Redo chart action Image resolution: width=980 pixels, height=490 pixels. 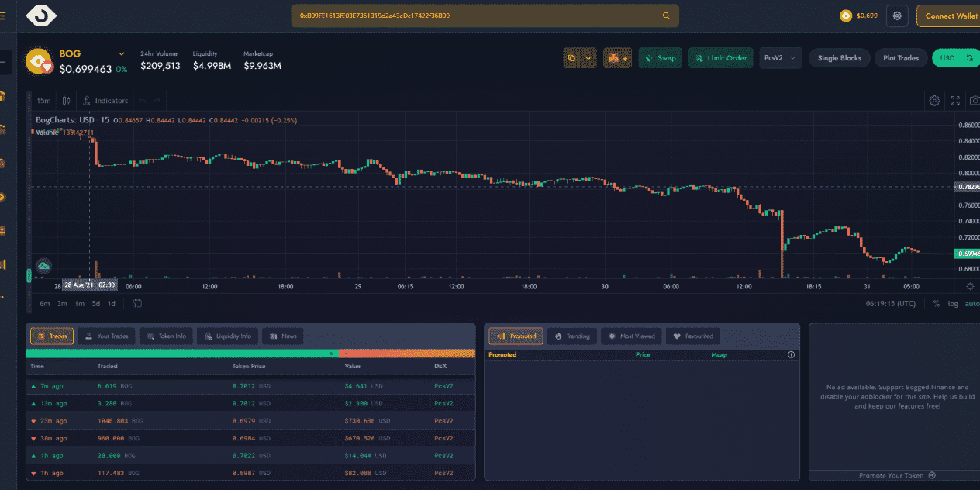pos(157,101)
